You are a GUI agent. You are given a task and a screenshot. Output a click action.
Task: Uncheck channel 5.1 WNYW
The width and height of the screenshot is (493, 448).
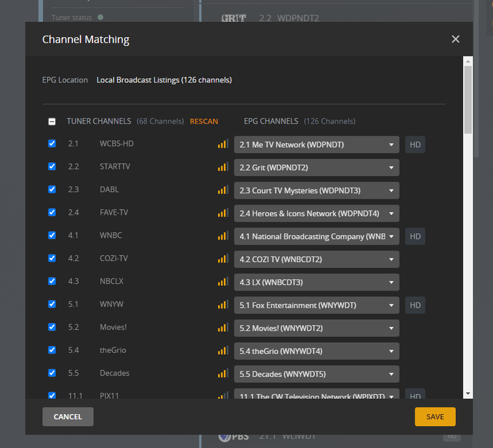pyautogui.click(x=52, y=304)
